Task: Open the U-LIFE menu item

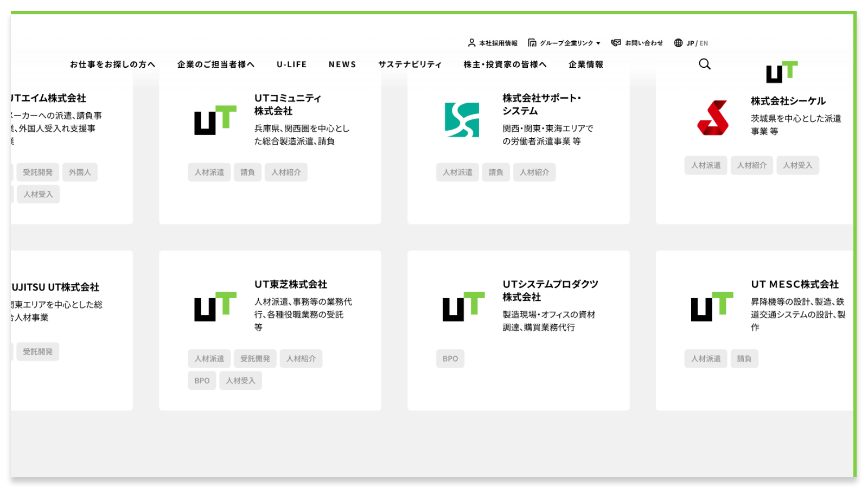Action: (x=292, y=64)
